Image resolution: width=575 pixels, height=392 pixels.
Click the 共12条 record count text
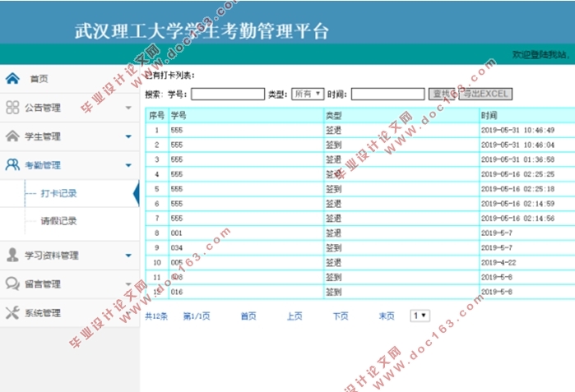point(156,316)
